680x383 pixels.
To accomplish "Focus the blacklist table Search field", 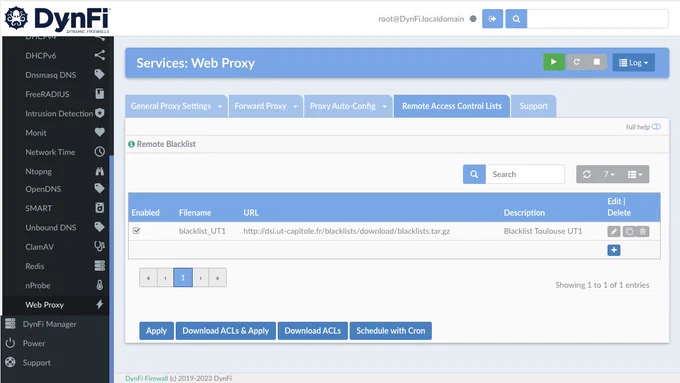I will click(525, 174).
